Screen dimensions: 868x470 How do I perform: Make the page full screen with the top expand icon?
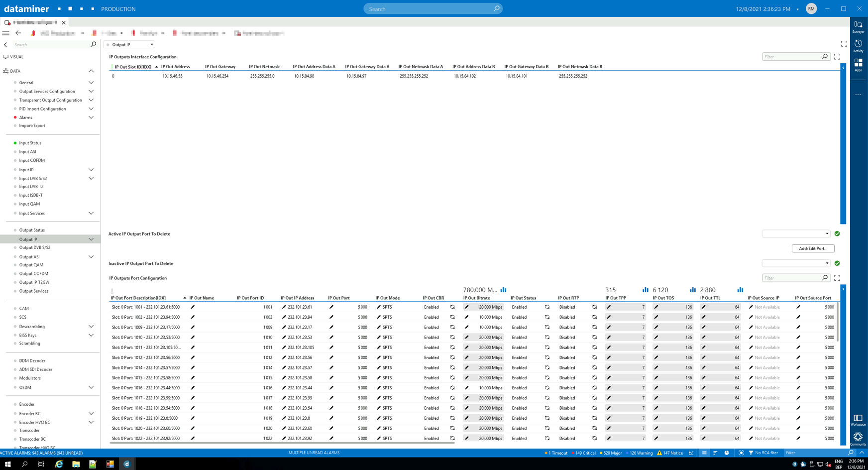click(x=844, y=44)
